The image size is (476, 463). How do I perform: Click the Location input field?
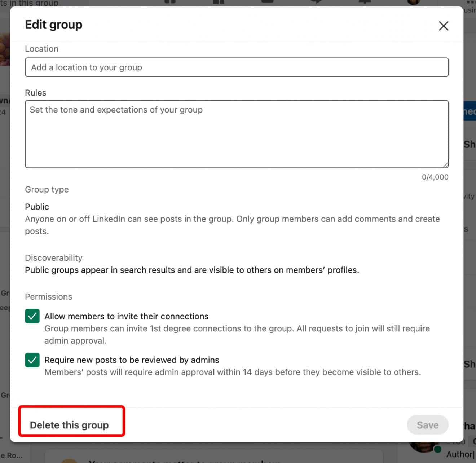[237, 67]
